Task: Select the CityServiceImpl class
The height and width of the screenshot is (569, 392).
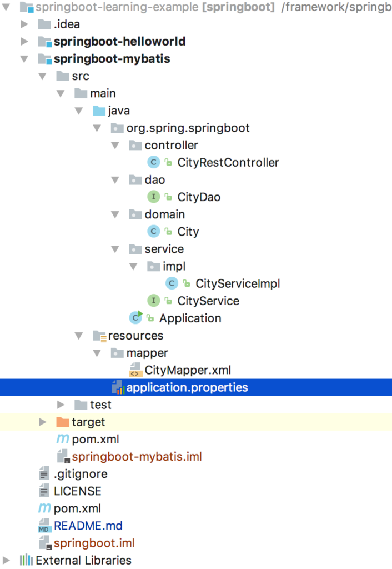Action: pos(238,283)
